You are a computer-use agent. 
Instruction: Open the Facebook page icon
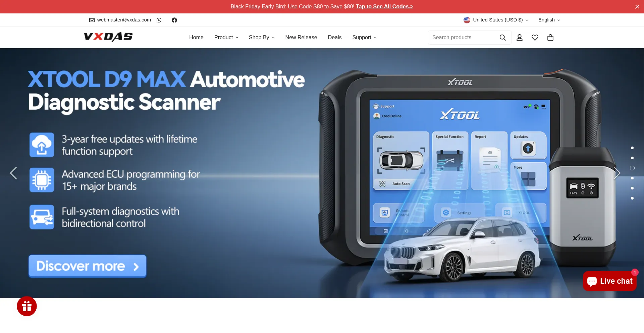pyautogui.click(x=174, y=20)
